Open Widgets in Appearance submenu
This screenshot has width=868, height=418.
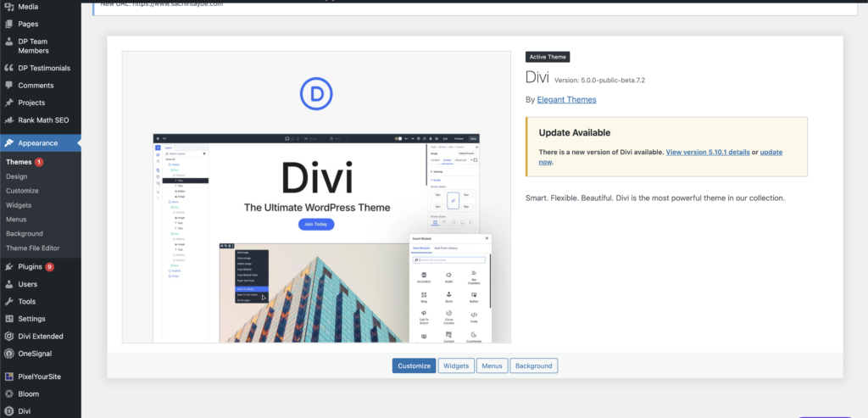(x=19, y=205)
